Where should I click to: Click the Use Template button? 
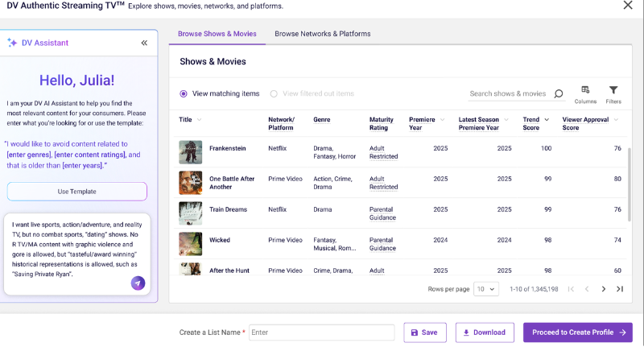77,192
